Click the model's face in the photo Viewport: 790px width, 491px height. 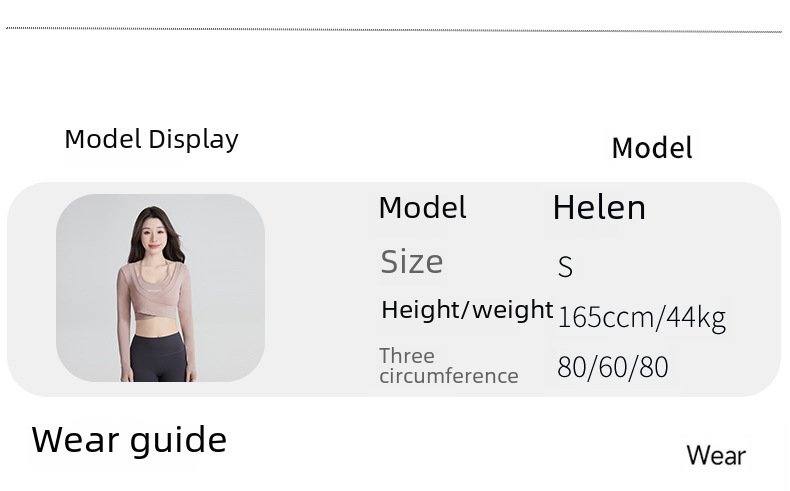[x=155, y=232]
